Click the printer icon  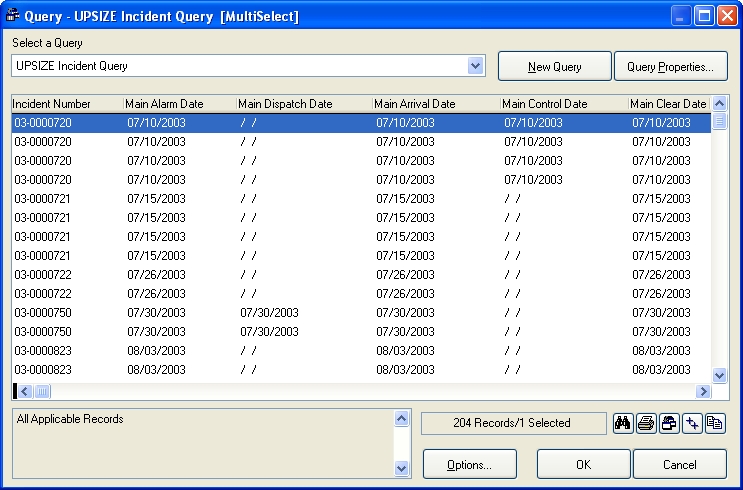click(x=646, y=423)
